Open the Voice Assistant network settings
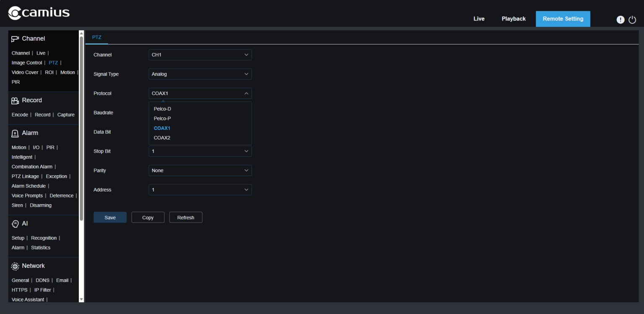This screenshot has width=644, height=314. (28, 299)
